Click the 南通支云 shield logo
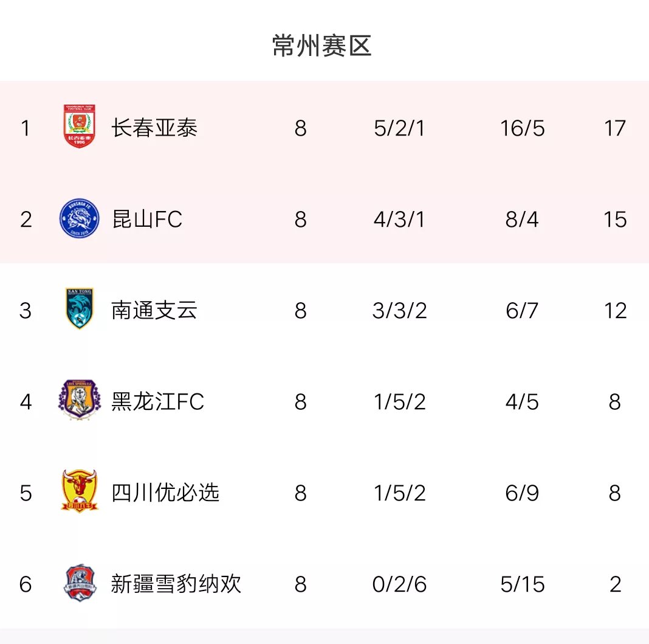 (x=80, y=309)
